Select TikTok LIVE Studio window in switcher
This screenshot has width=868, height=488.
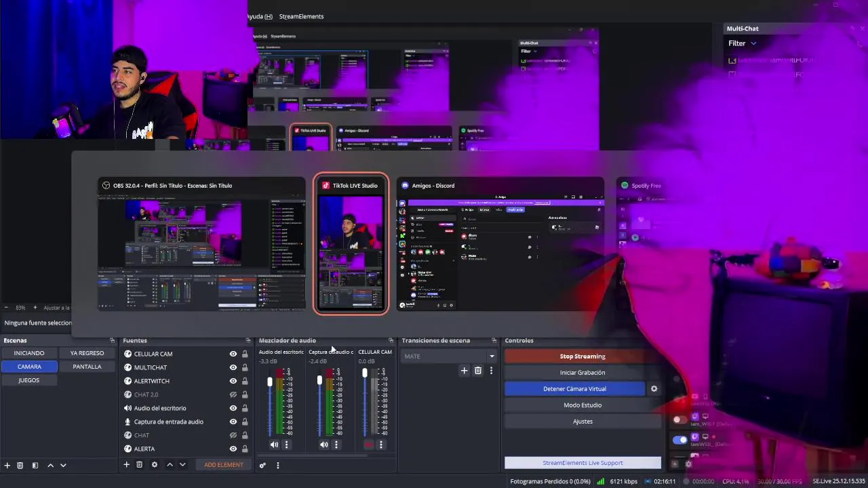(x=351, y=245)
